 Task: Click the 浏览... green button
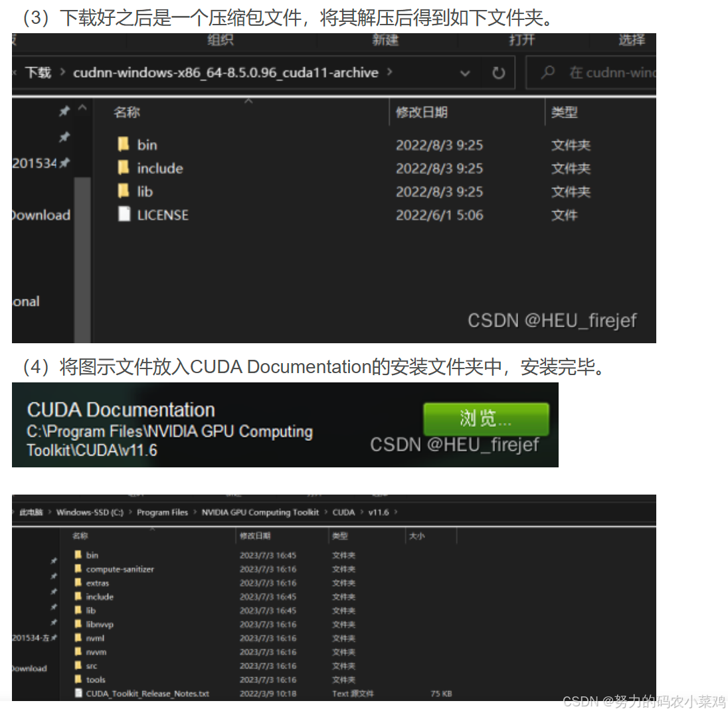(x=486, y=418)
